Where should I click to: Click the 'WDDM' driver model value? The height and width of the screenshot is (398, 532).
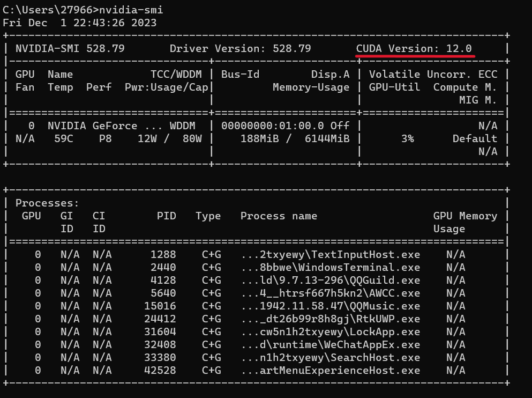click(x=183, y=126)
